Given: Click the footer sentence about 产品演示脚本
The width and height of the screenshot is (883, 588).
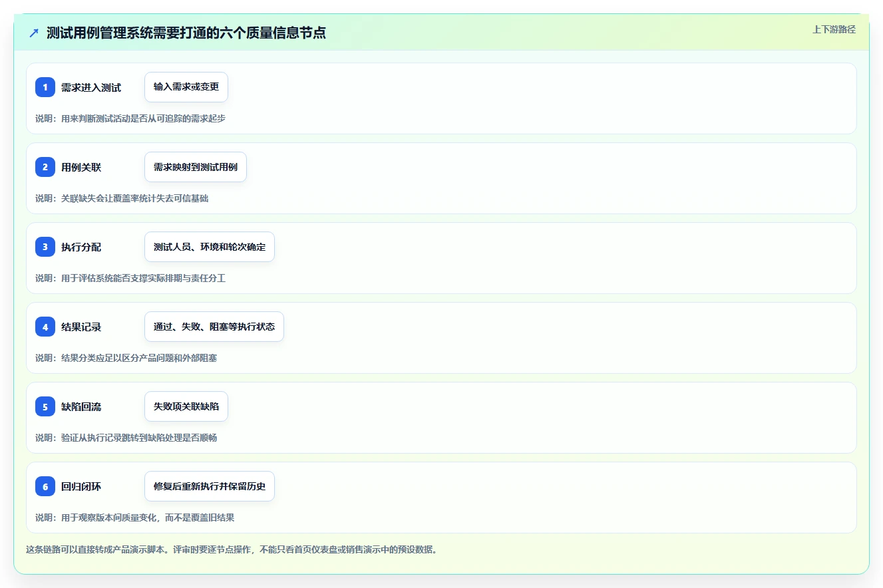Looking at the screenshot, I should 232,549.
